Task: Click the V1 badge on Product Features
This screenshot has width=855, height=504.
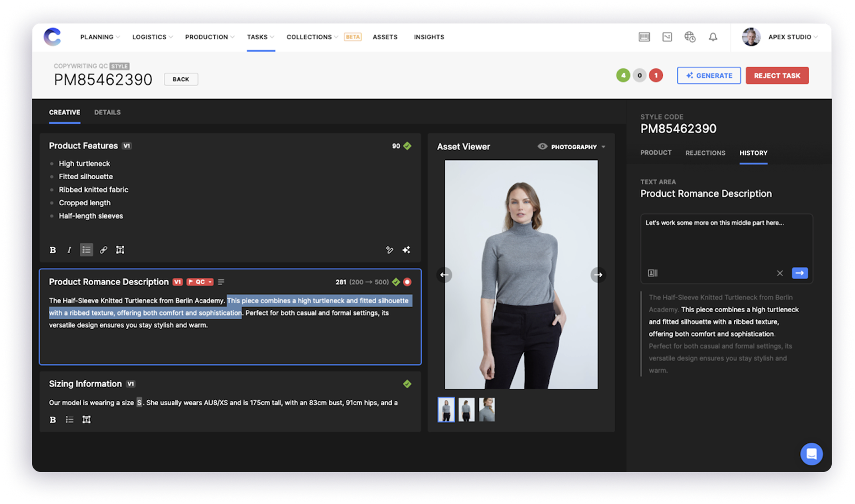Action: [127, 146]
